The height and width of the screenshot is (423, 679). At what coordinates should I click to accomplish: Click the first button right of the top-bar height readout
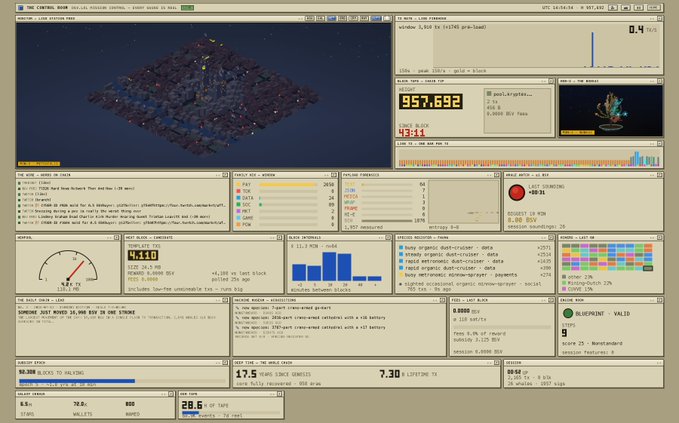613,8
